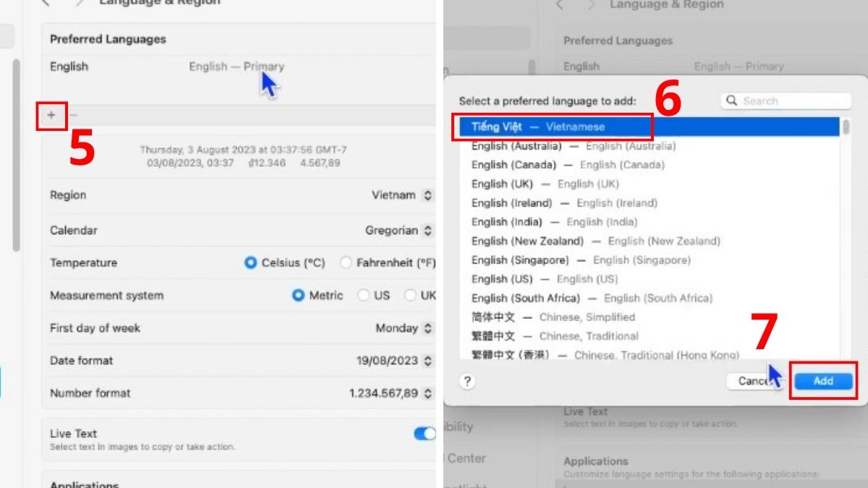The width and height of the screenshot is (868, 488).
Task: Select English (India) in language list
Action: 650,222
